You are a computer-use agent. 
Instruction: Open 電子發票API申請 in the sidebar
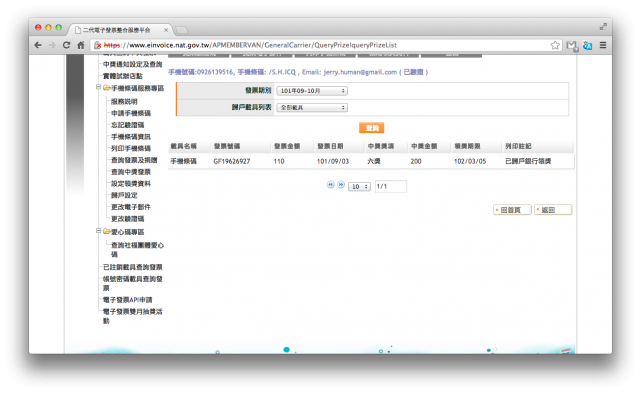pos(127,300)
